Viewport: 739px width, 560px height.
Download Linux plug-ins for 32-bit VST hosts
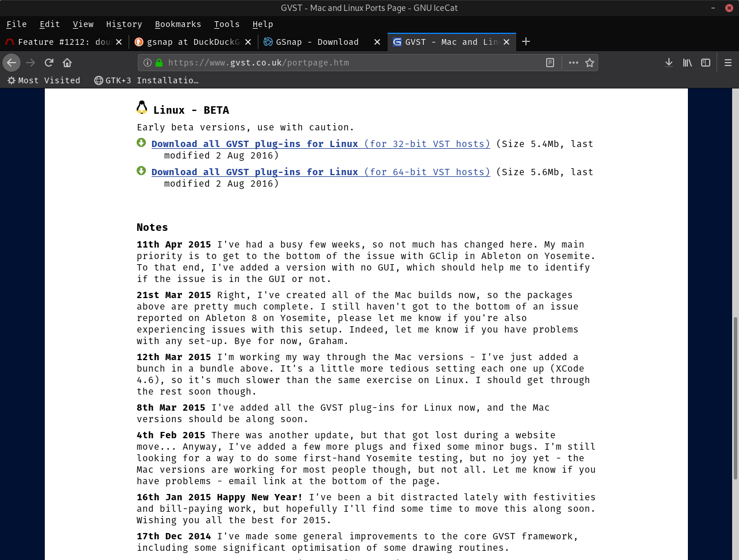[320, 144]
